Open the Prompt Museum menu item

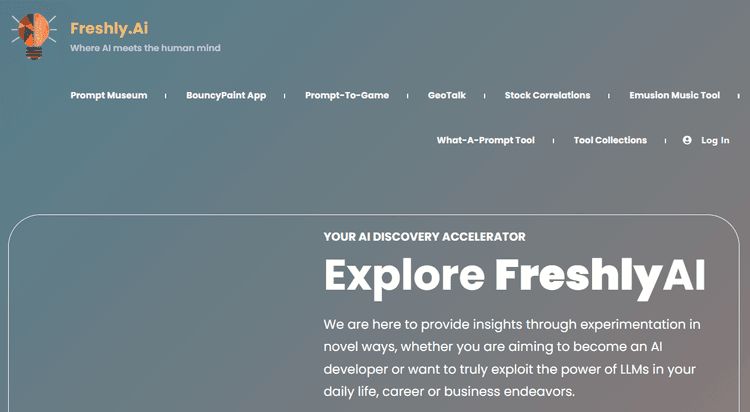click(109, 95)
